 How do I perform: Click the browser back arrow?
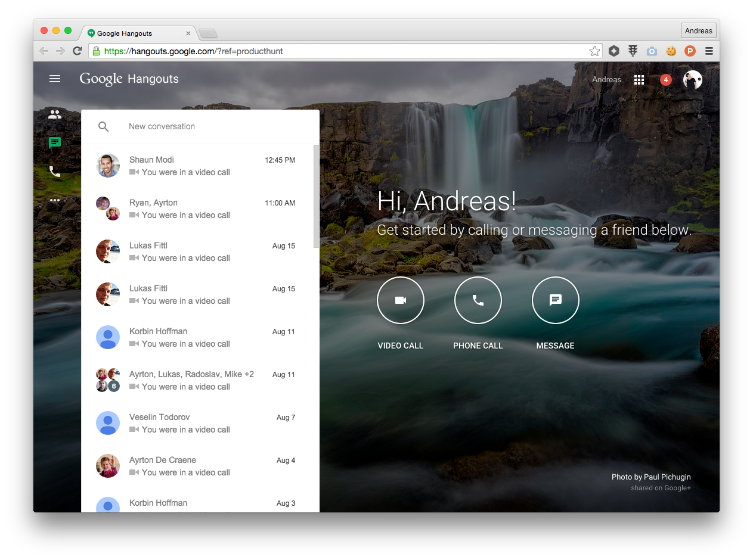tap(44, 51)
